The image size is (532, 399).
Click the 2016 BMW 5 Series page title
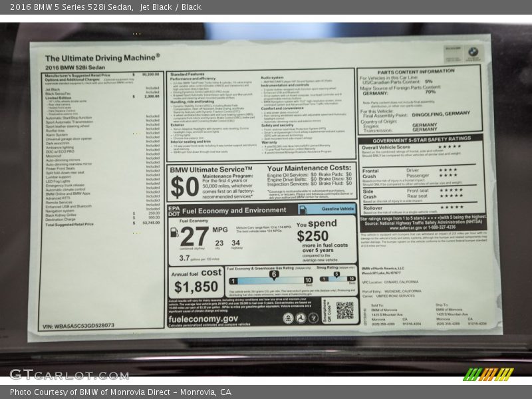104,7
